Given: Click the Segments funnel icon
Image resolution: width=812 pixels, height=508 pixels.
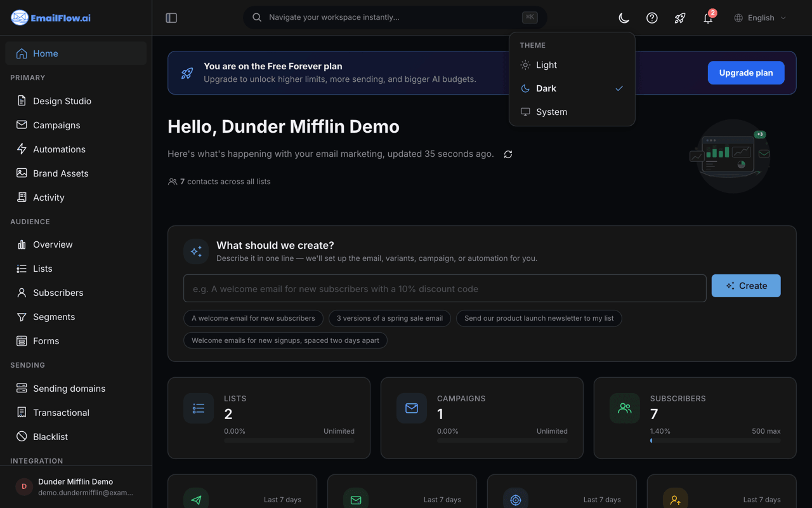Looking at the screenshot, I should (22, 317).
